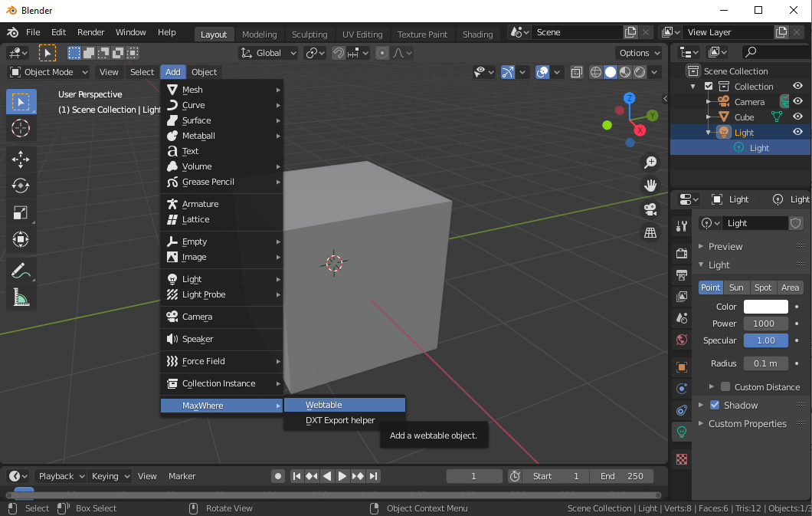The height and width of the screenshot is (516, 812).
Task: Open the Physics properties tab
Action: click(682, 389)
